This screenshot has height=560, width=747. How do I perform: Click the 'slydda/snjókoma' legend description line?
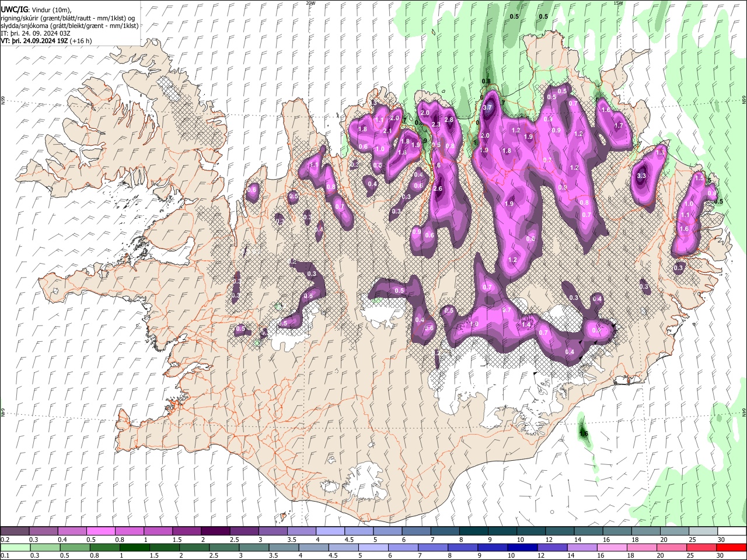click(69, 26)
